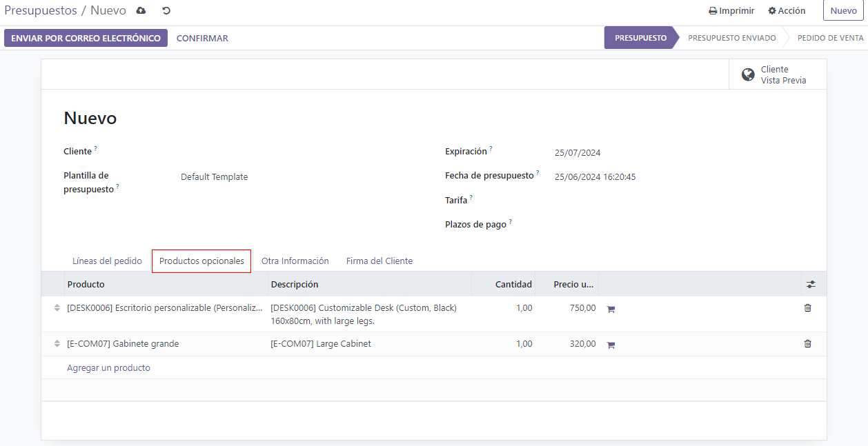Click Agregar un producto link

(x=108, y=368)
